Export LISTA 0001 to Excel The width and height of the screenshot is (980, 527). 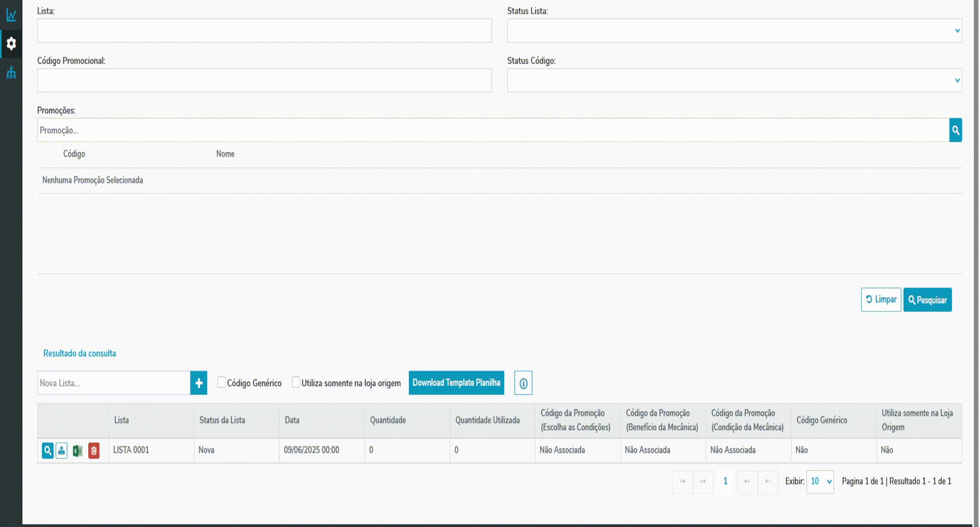click(x=77, y=450)
